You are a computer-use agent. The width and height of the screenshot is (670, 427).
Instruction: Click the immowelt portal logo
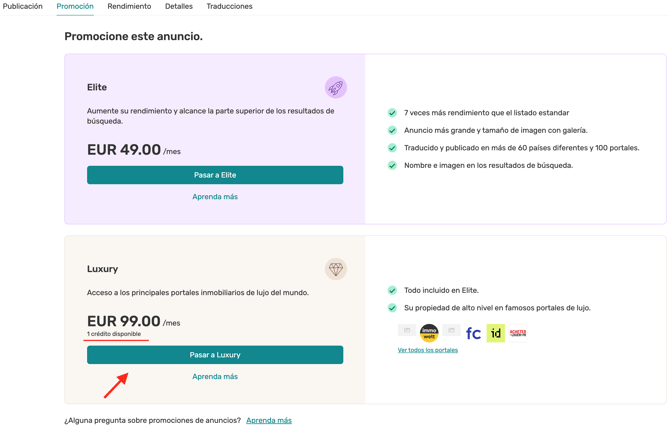tap(429, 333)
